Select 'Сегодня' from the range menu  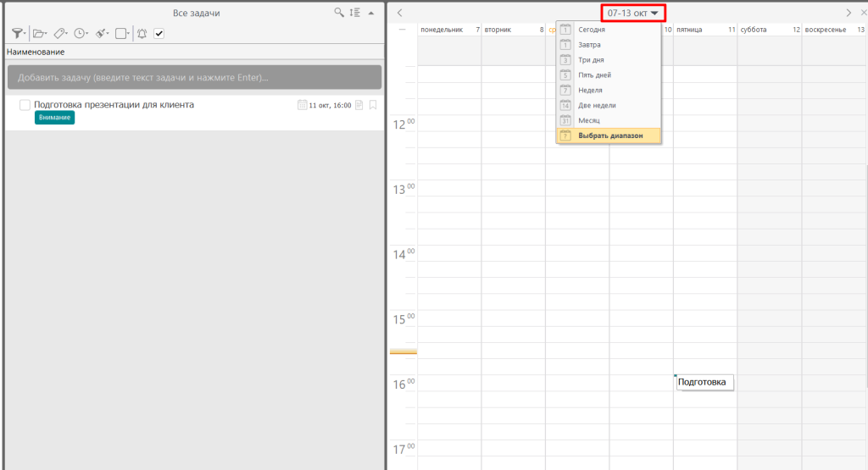(591, 30)
